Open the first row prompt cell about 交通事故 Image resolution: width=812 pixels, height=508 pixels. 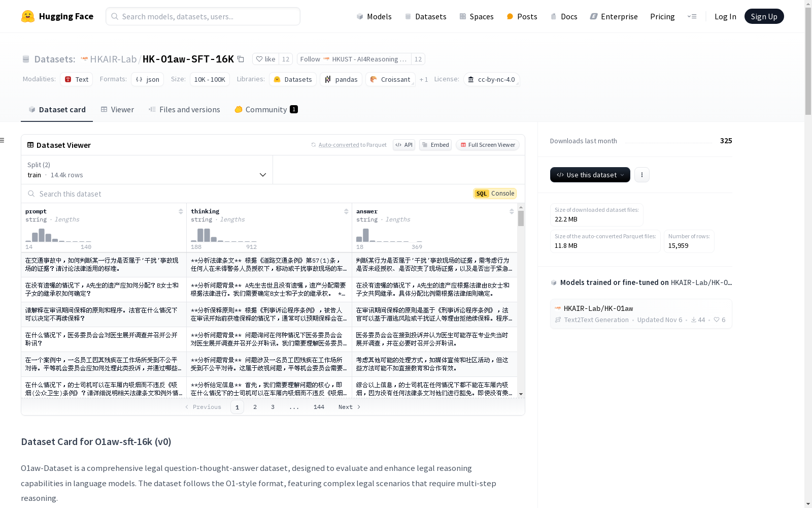104,265
